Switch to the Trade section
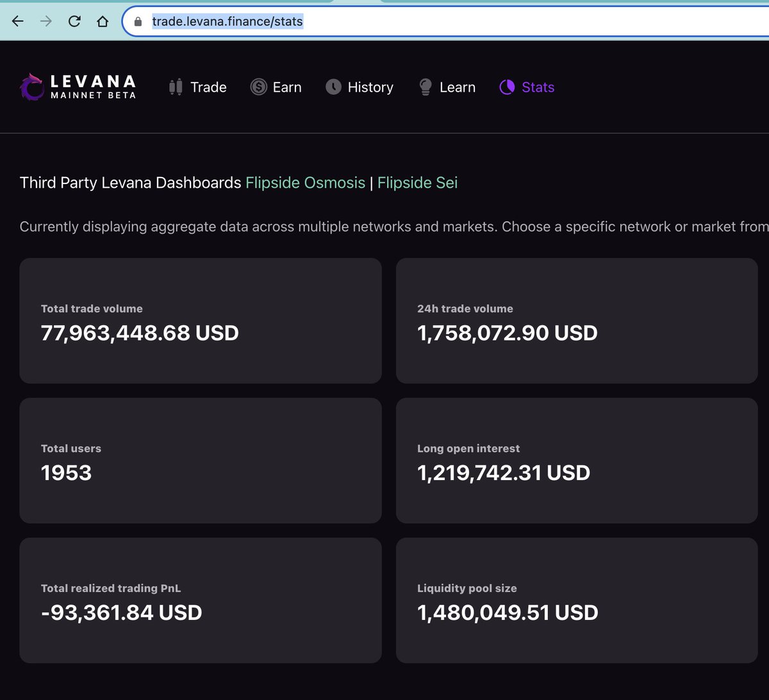769x700 pixels. [x=208, y=87]
